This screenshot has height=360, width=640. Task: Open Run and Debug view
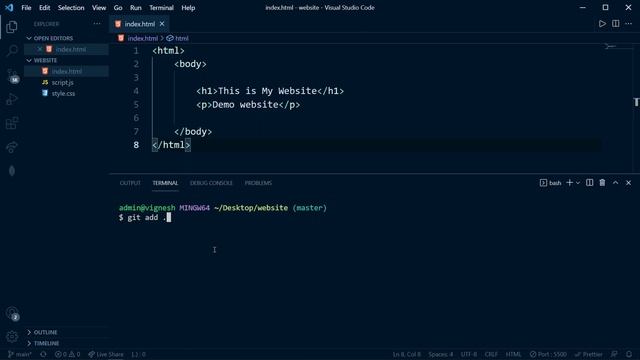12,99
